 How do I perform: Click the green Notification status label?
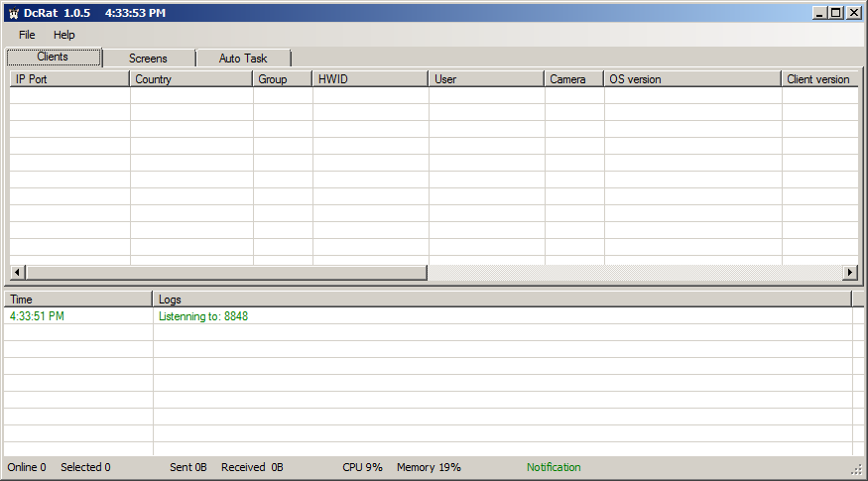(554, 467)
